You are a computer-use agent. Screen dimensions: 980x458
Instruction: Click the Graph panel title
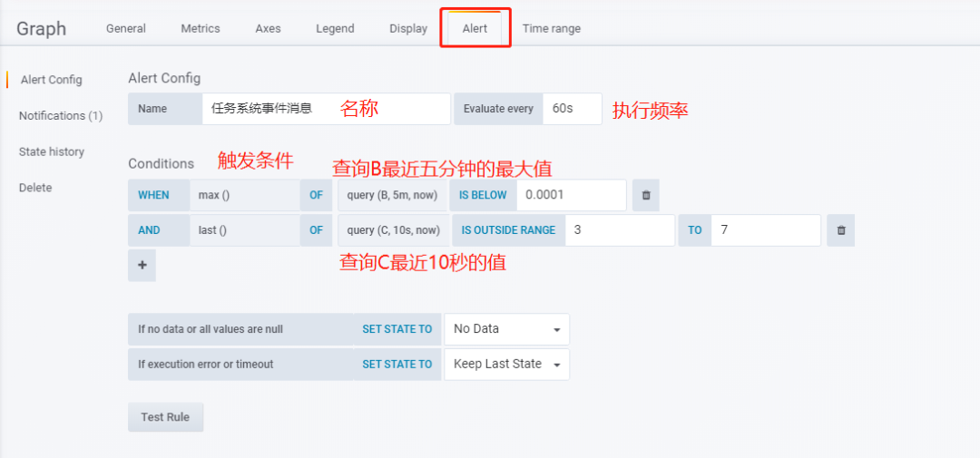[41, 29]
